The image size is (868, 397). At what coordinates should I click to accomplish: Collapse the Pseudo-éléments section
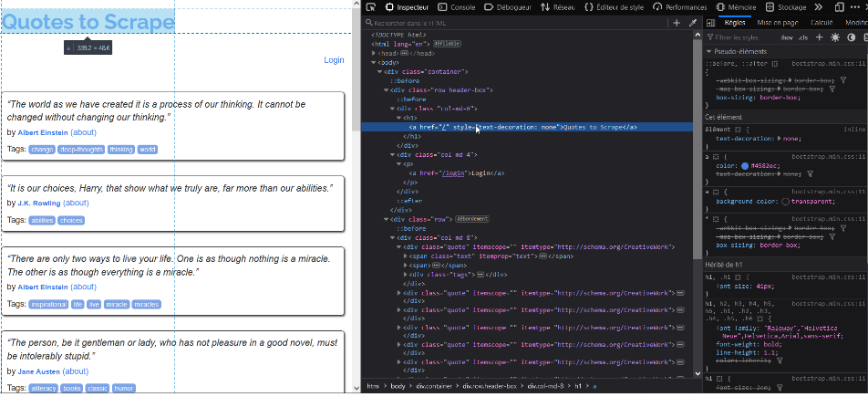pyautogui.click(x=708, y=51)
